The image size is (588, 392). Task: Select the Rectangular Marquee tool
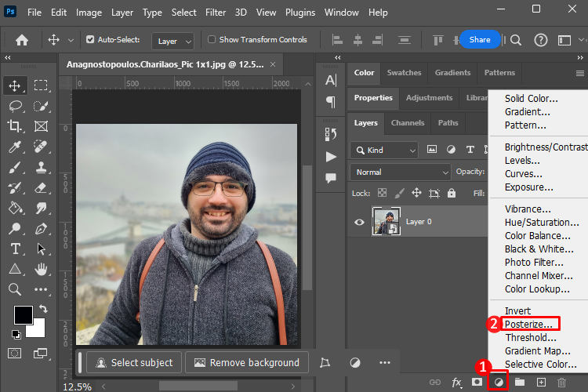[41, 85]
